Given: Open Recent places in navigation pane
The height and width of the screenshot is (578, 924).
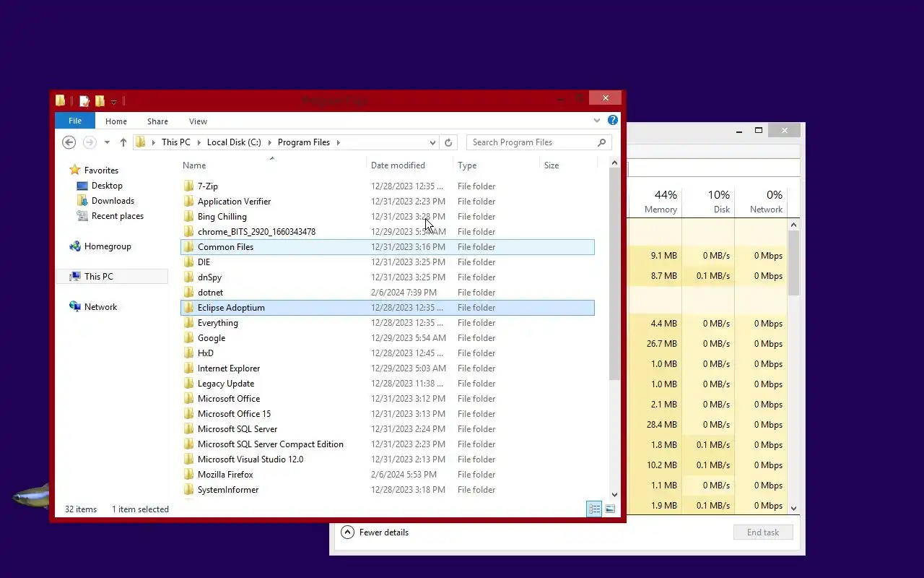Looking at the screenshot, I should (x=118, y=216).
